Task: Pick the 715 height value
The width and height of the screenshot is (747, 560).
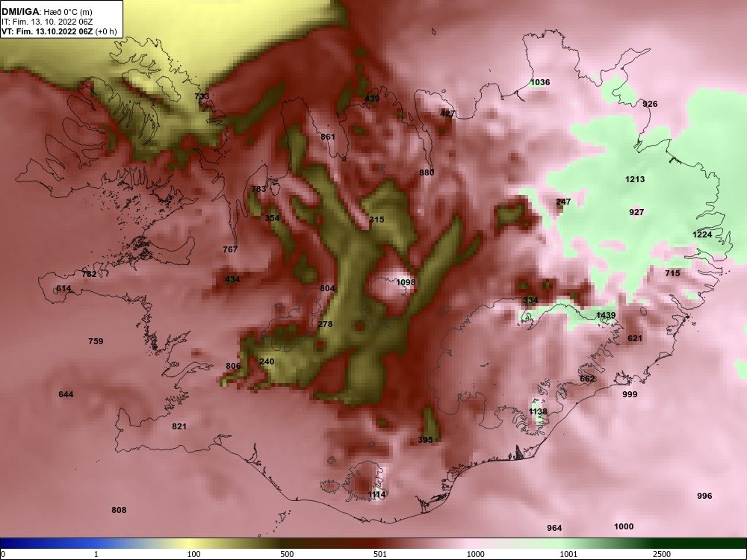Action: pos(672,273)
